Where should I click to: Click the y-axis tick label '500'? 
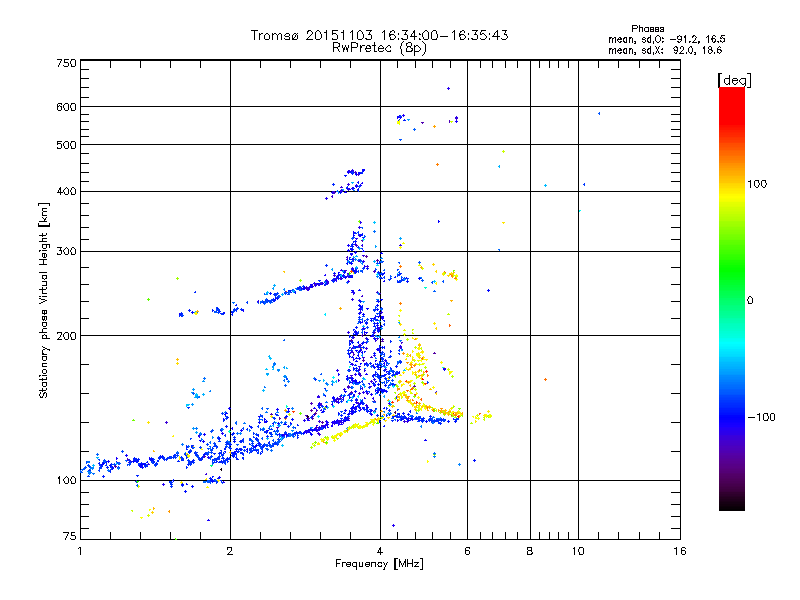pyautogui.click(x=67, y=145)
